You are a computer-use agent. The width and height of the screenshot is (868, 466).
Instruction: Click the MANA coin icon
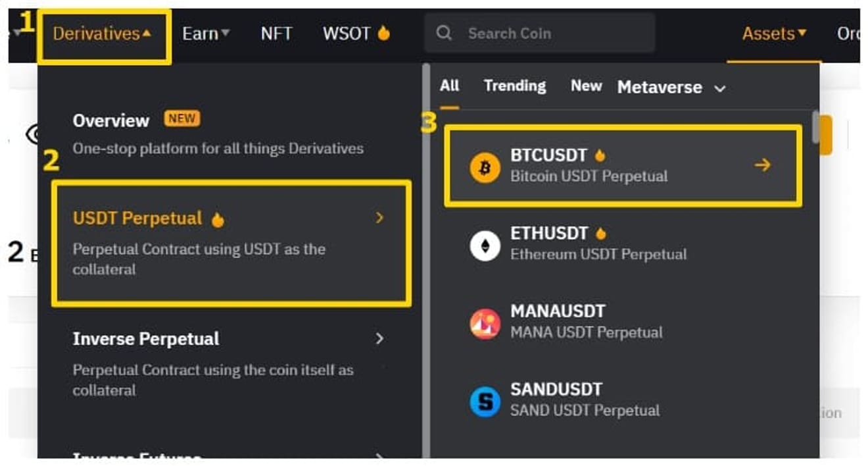tap(485, 324)
